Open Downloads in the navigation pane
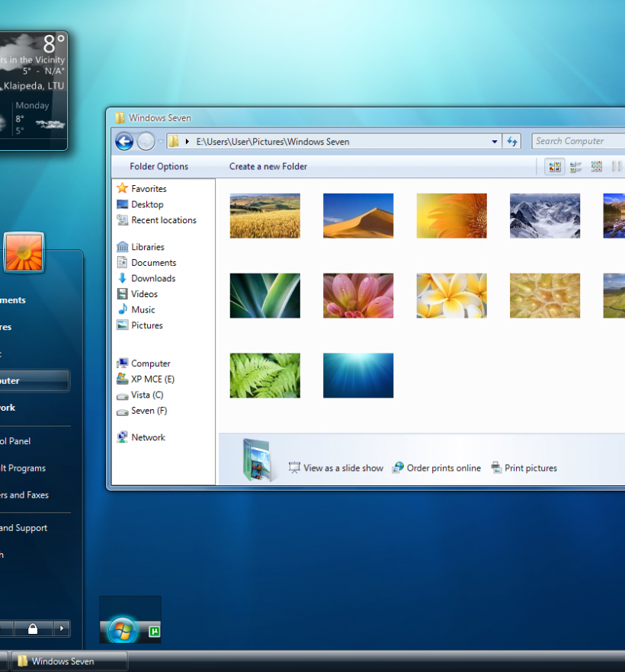The height and width of the screenshot is (672, 625). (152, 278)
